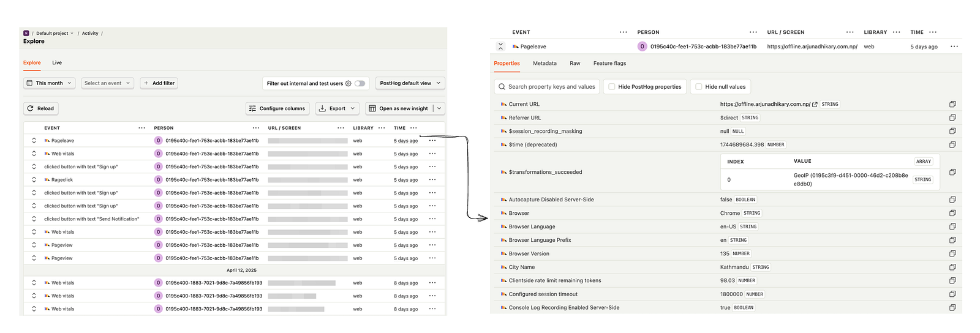The height and width of the screenshot is (333, 980).
Task: Open external link icon beside Current URL
Action: point(815,105)
